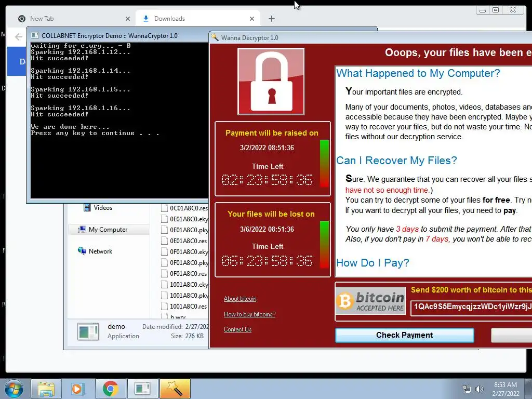Click the payment raise progress bar

pyautogui.click(x=324, y=164)
